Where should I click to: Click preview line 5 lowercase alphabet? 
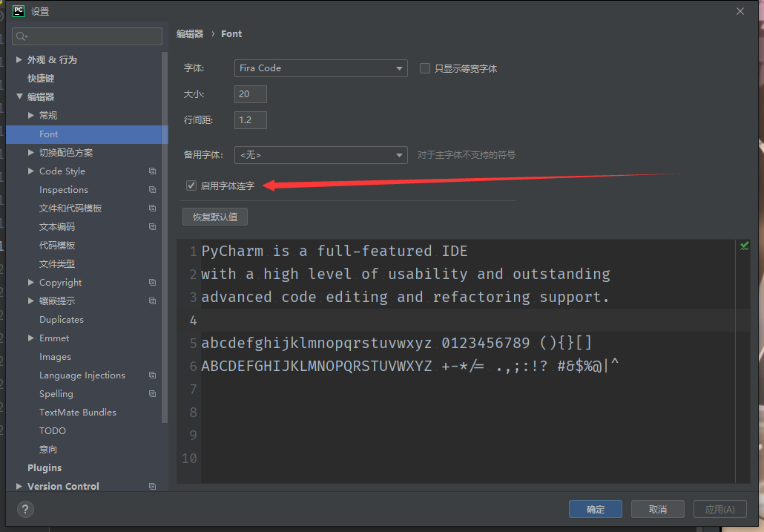click(x=317, y=343)
